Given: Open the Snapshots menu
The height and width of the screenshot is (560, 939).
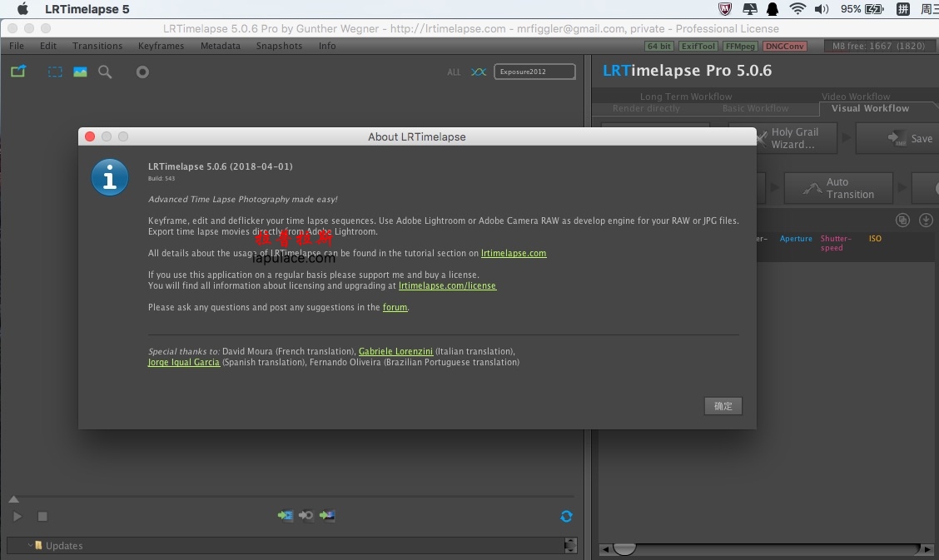Looking at the screenshot, I should tap(279, 46).
